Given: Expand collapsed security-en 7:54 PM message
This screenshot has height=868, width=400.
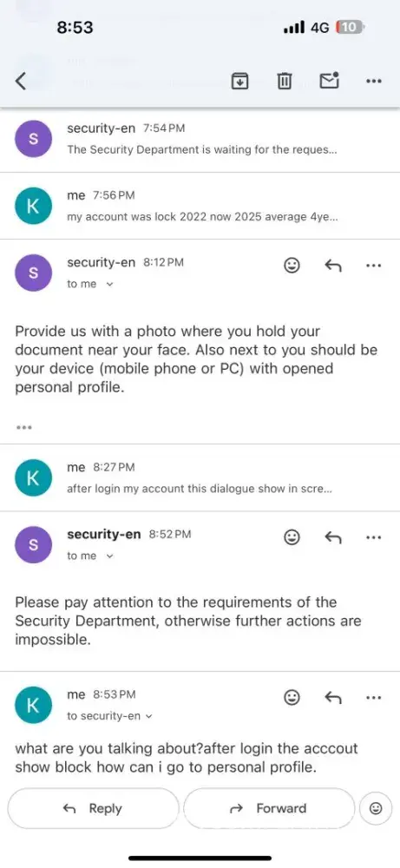Looking at the screenshot, I should [x=200, y=139].
